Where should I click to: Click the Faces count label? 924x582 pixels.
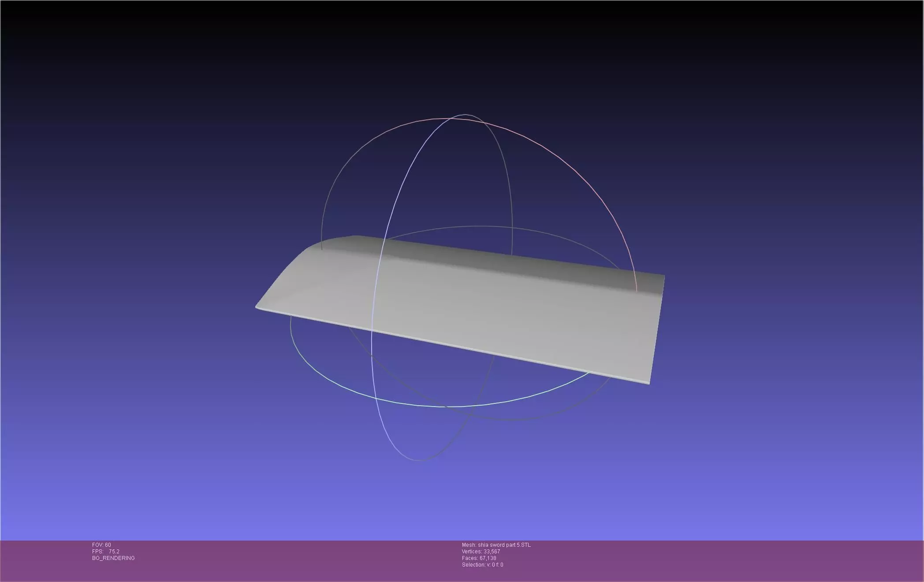click(479, 558)
